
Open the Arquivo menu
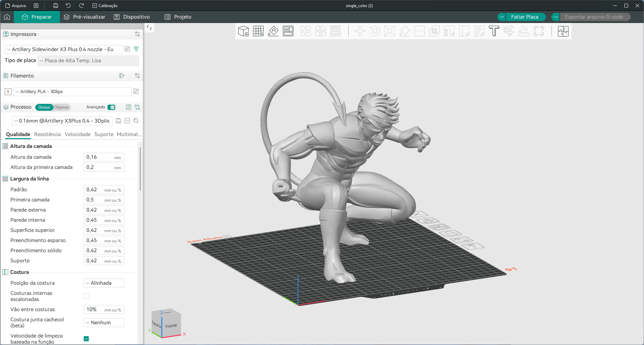16,6
